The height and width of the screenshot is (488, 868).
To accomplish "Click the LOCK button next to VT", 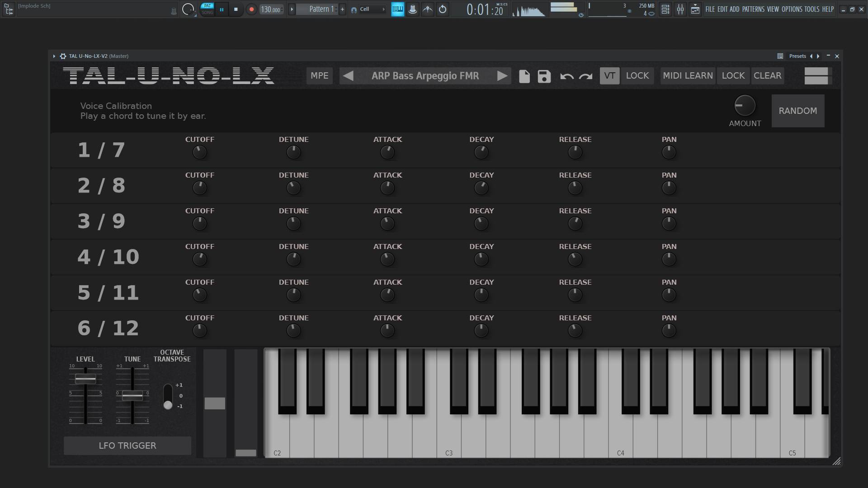I will pos(637,76).
